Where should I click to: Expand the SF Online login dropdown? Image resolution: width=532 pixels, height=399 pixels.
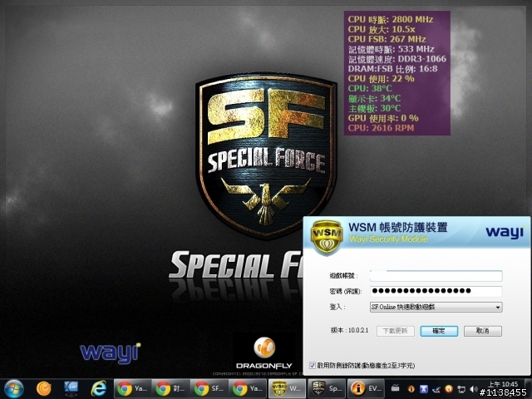pyautogui.click(x=436, y=307)
